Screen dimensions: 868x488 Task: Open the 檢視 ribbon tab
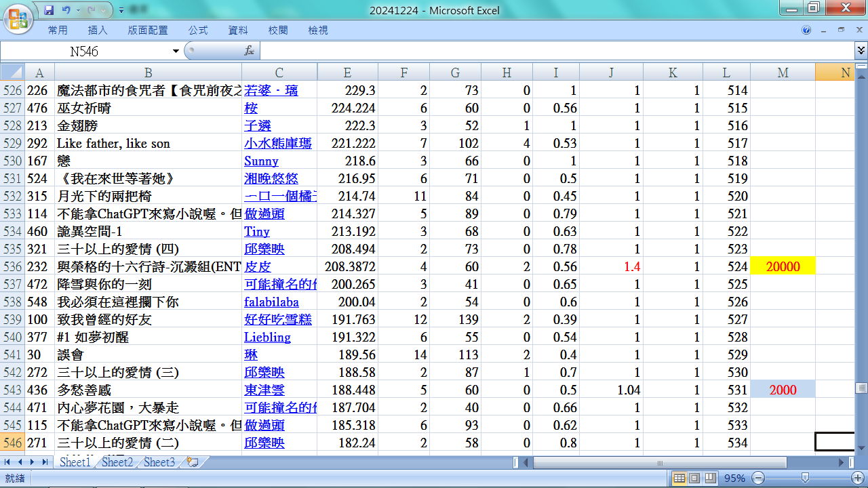[x=318, y=30]
